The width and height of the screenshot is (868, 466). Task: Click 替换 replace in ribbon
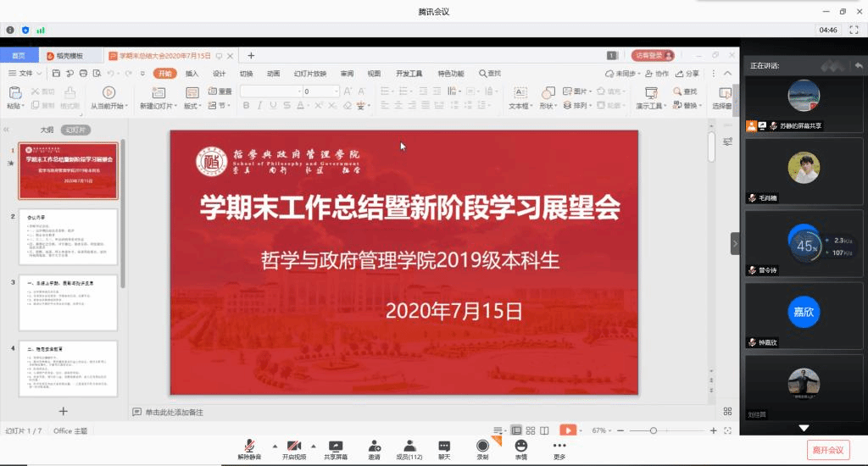(687, 105)
